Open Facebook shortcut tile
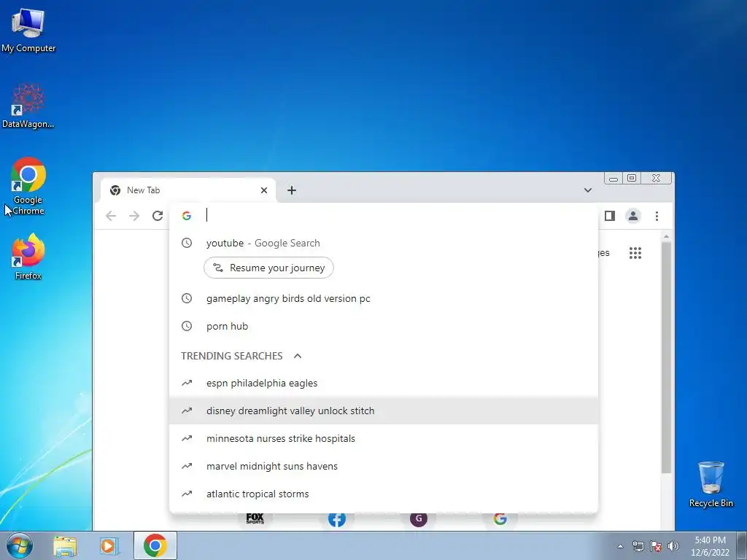The width and height of the screenshot is (747, 560). pyautogui.click(x=337, y=519)
